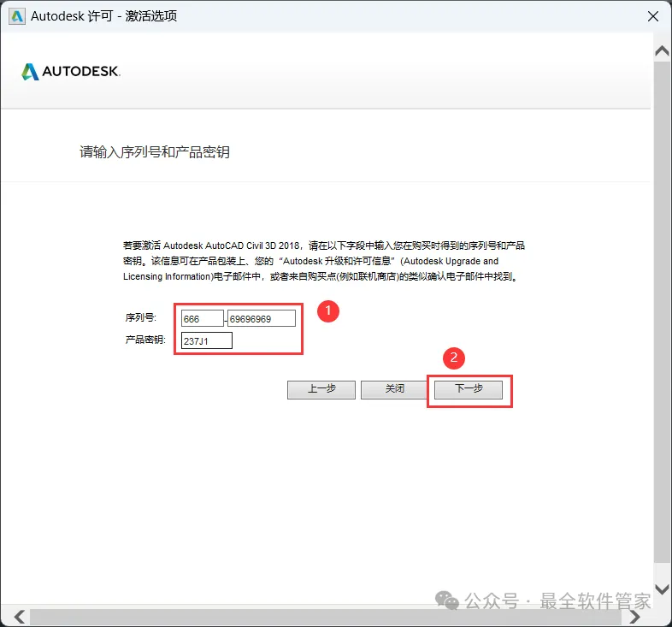
Task: Click the 序列号 label
Action: pos(140,317)
